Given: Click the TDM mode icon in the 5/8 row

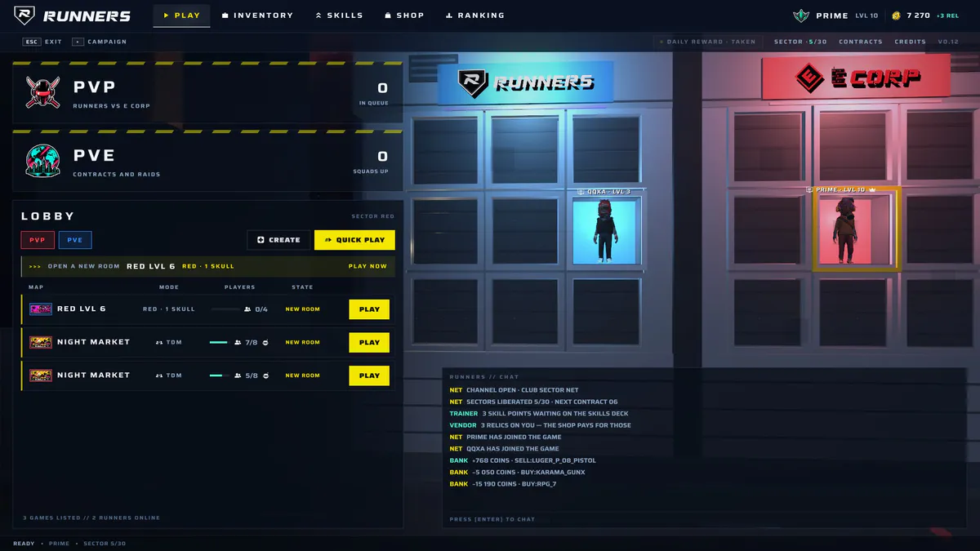Looking at the screenshot, I should pyautogui.click(x=159, y=375).
